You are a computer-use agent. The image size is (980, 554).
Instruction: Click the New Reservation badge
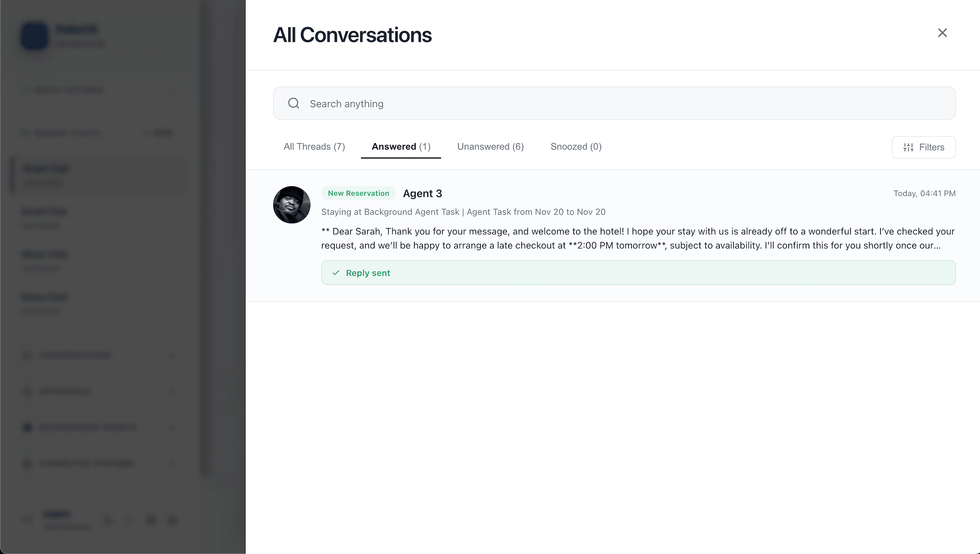[358, 193]
